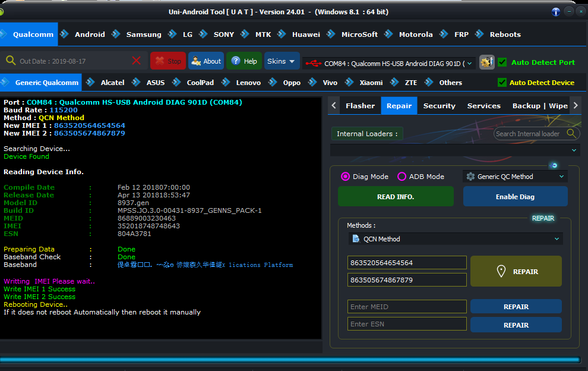Click the blue progress bar at bottom

(x=290, y=360)
